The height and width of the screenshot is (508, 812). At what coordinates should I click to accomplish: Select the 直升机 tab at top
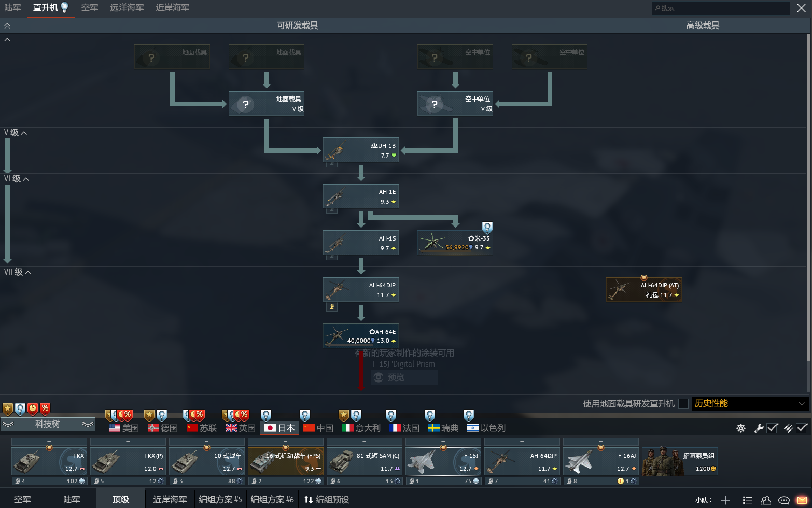(x=51, y=8)
